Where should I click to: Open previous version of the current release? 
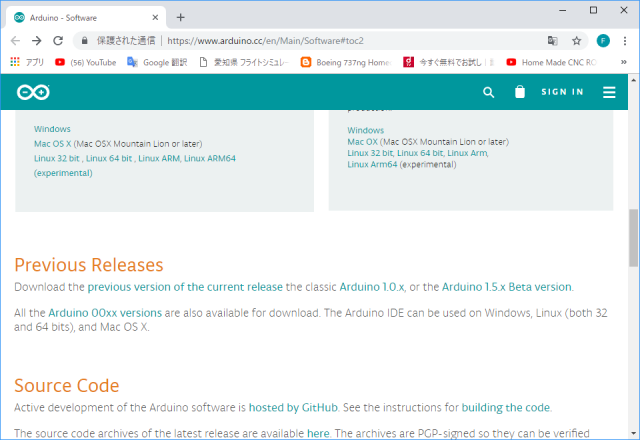coord(185,287)
